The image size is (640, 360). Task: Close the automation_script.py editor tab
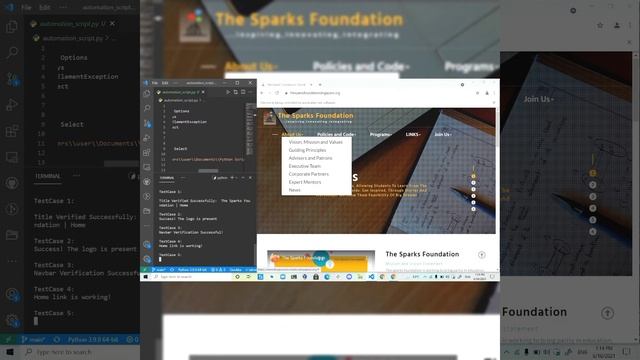point(203,92)
